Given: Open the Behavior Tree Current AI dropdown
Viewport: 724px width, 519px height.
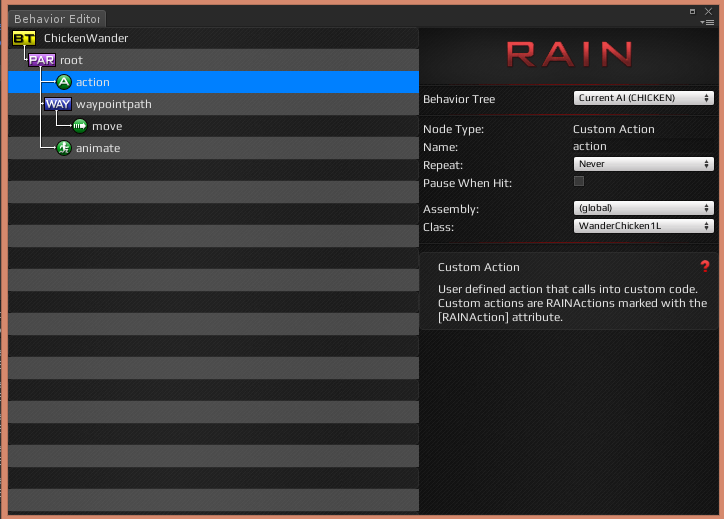Looking at the screenshot, I should pos(643,98).
